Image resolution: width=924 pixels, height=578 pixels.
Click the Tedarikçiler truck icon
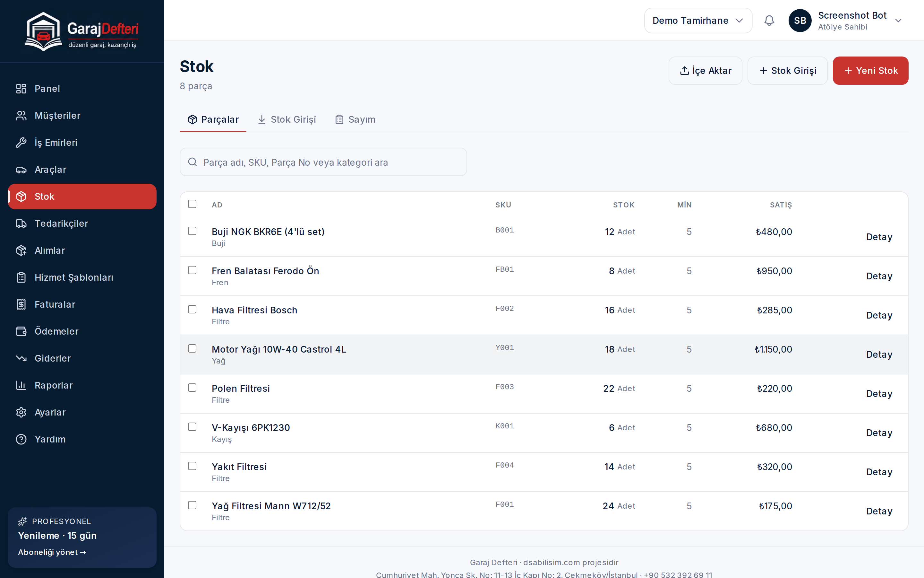pos(21,223)
